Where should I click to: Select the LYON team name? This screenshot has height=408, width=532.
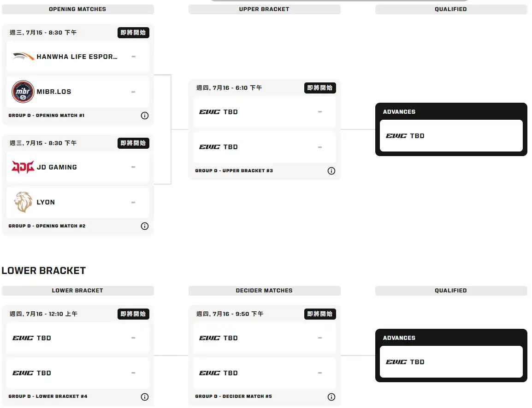pyautogui.click(x=46, y=202)
